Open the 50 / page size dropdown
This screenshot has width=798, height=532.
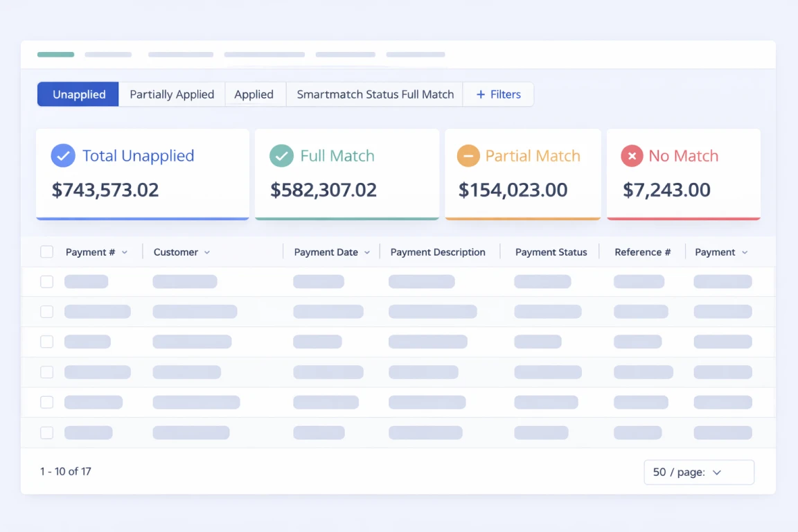(699, 472)
